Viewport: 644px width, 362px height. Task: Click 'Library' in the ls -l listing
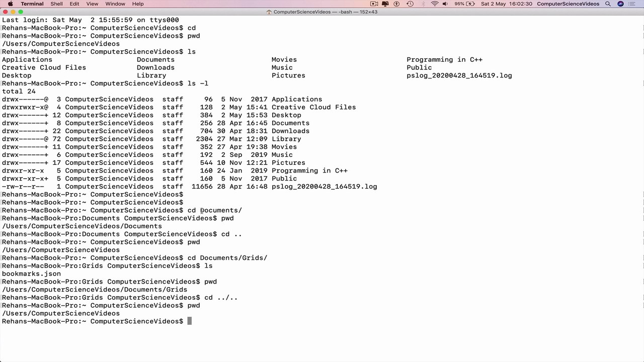coord(286,139)
